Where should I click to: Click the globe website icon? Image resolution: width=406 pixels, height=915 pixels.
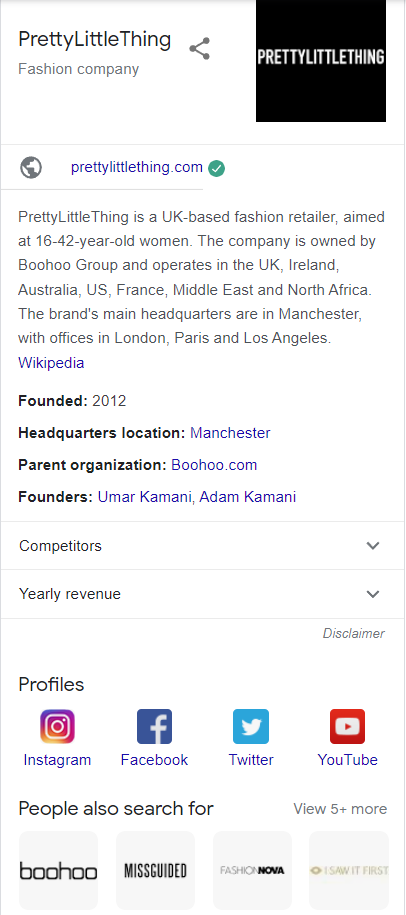pyautogui.click(x=31, y=167)
